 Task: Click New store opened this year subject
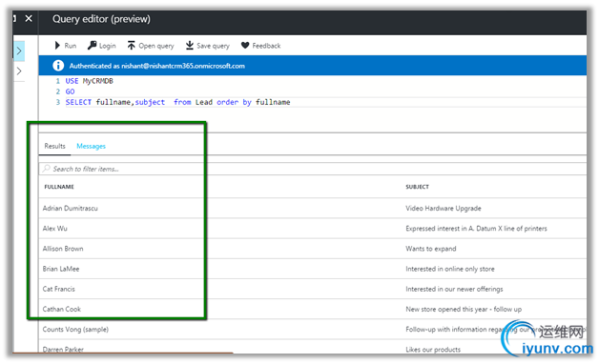464,310
